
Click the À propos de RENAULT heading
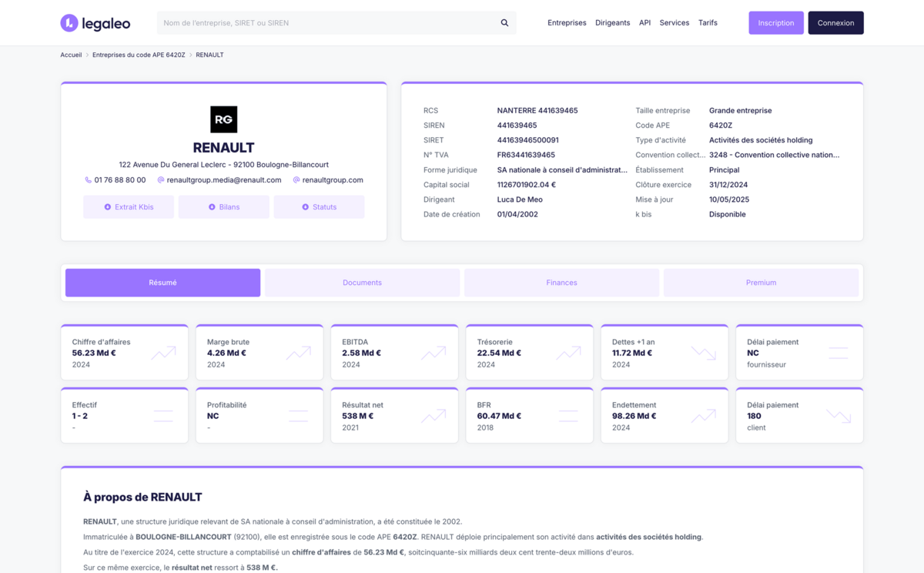tap(142, 498)
